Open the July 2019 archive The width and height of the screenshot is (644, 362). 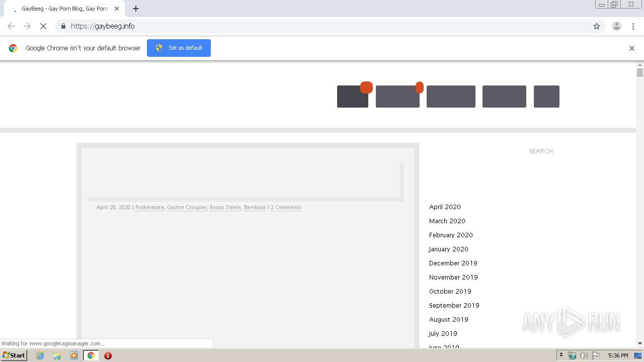click(443, 333)
